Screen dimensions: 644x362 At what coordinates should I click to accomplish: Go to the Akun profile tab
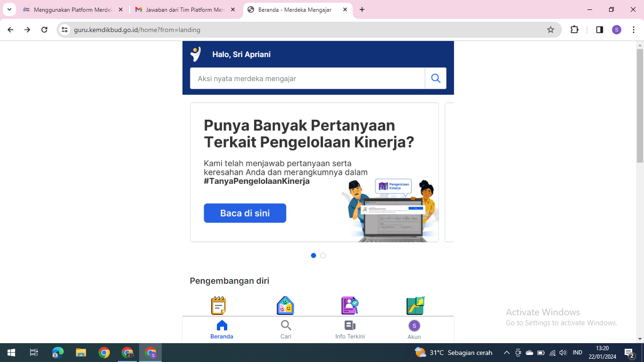click(x=414, y=329)
